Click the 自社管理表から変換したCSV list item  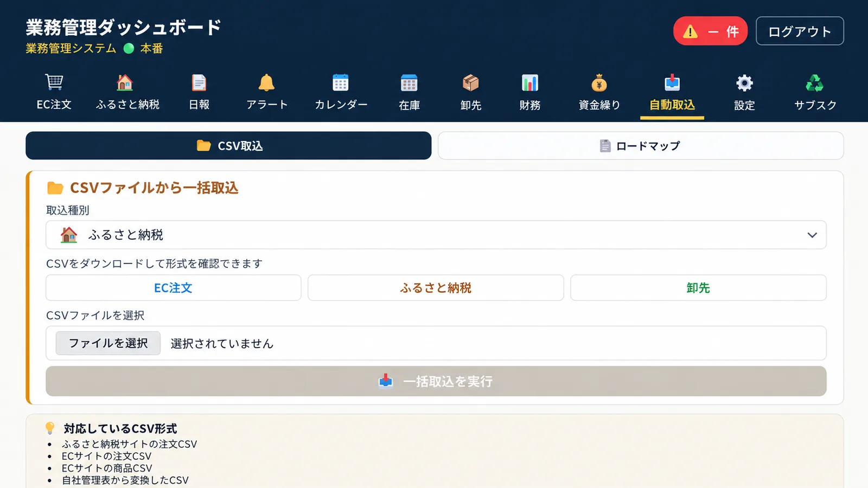(125, 480)
